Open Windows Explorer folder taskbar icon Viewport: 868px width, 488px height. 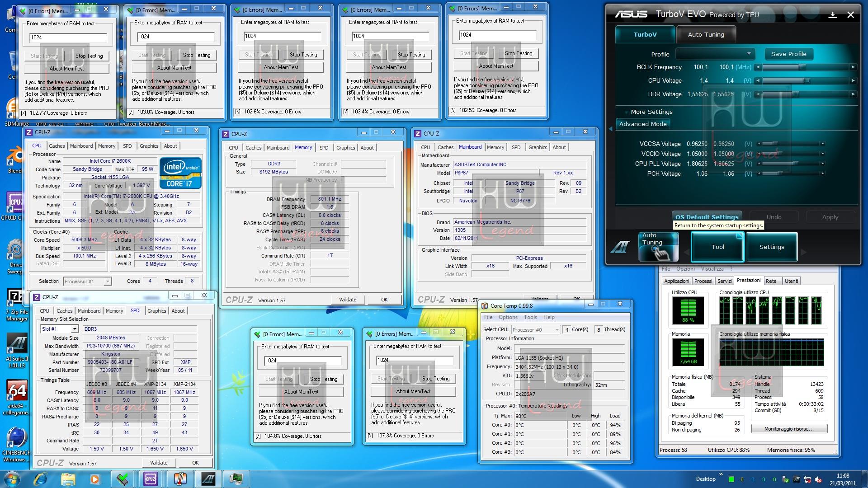click(68, 479)
